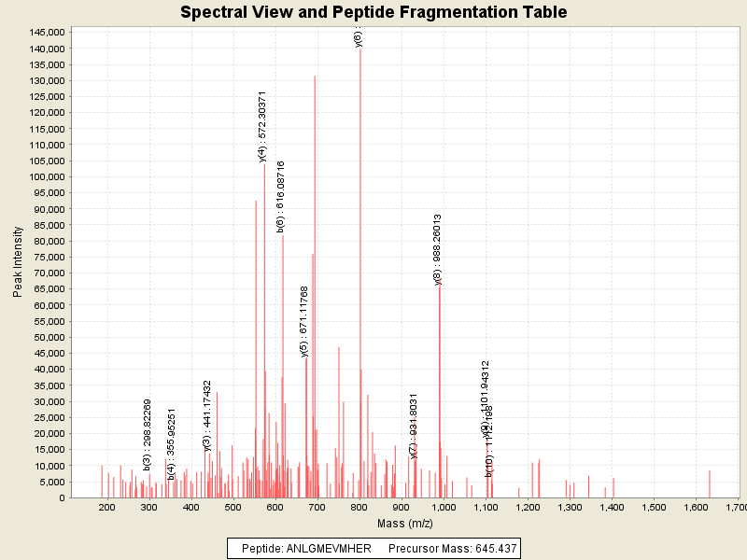The image size is (747, 560).
Task: Click the y(8) : 988.26013 peak label
Action: [x=437, y=248]
